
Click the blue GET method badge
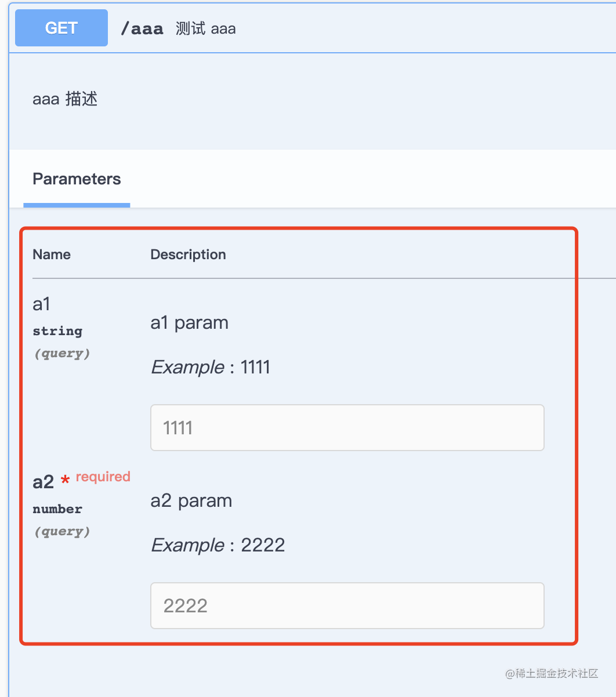[61, 28]
